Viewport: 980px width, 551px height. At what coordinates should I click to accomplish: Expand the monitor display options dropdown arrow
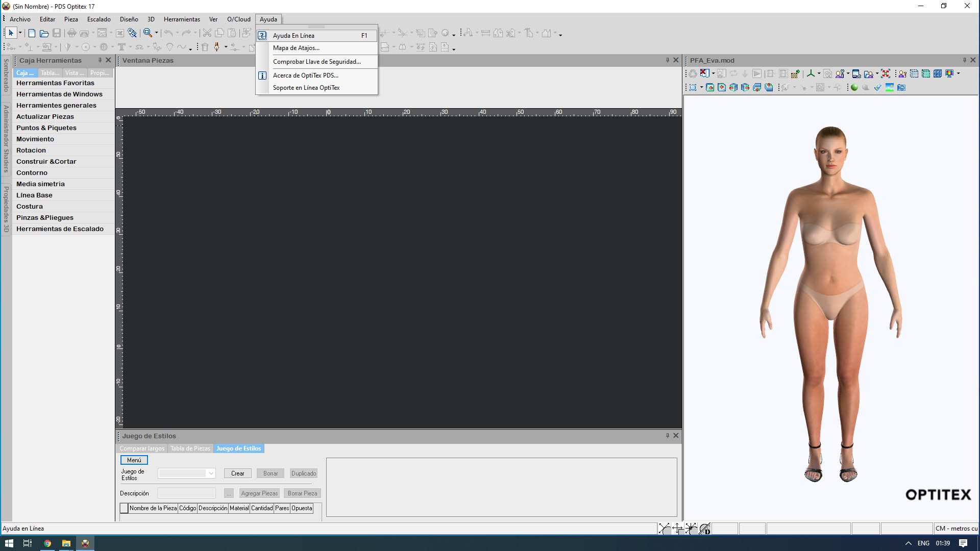(959, 73)
